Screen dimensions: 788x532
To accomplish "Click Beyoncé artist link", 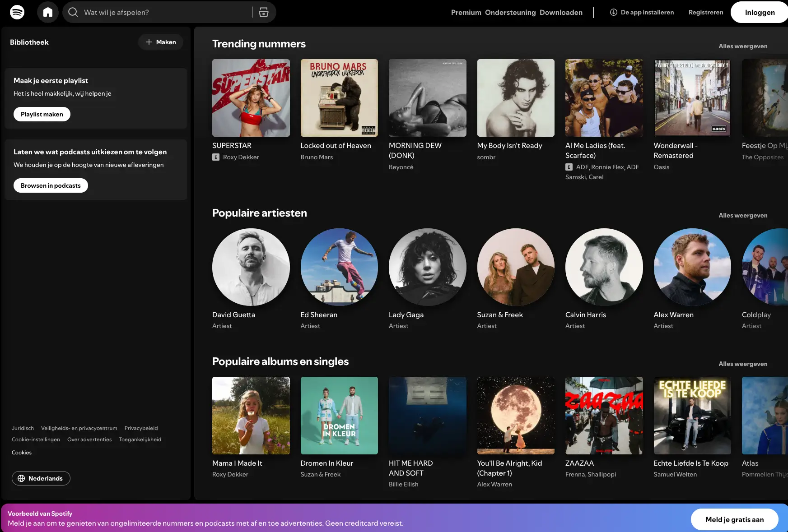I will click(x=401, y=167).
